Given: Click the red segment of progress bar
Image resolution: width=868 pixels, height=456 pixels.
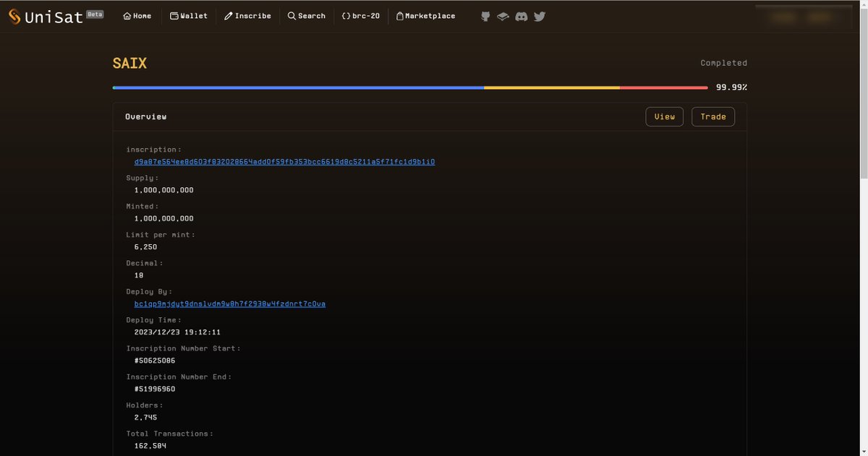Looking at the screenshot, I should coord(663,88).
